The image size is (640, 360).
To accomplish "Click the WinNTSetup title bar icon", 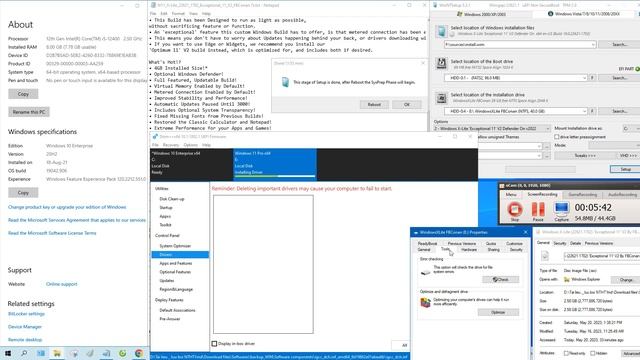I will coord(435,5).
